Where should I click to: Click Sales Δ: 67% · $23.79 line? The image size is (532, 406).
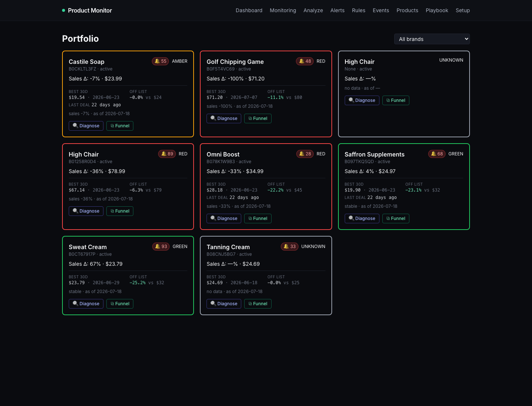click(x=96, y=264)
